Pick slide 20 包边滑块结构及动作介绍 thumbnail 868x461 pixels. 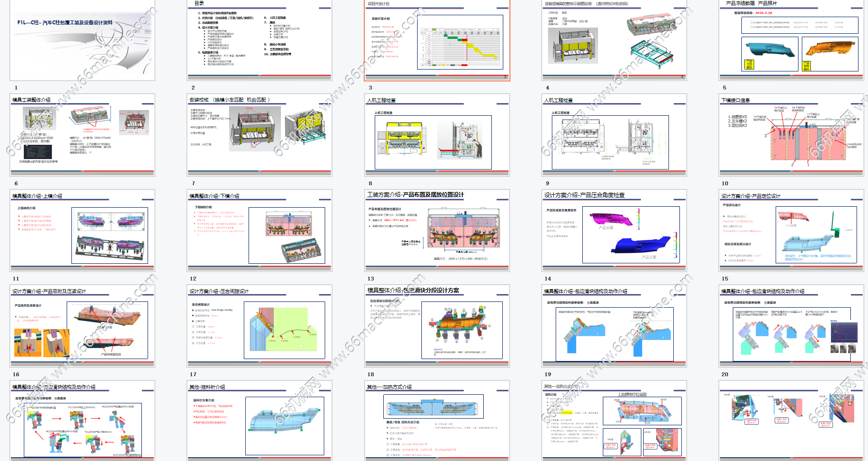tap(791, 326)
